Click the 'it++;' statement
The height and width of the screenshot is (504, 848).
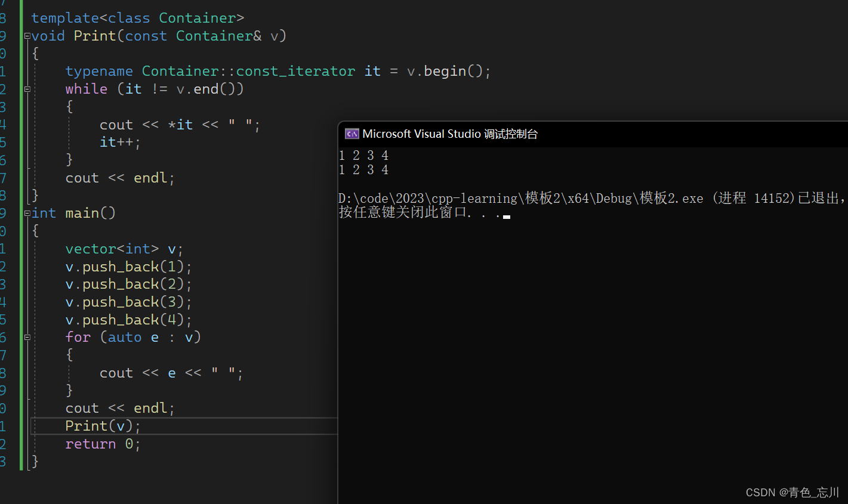(120, 142)
